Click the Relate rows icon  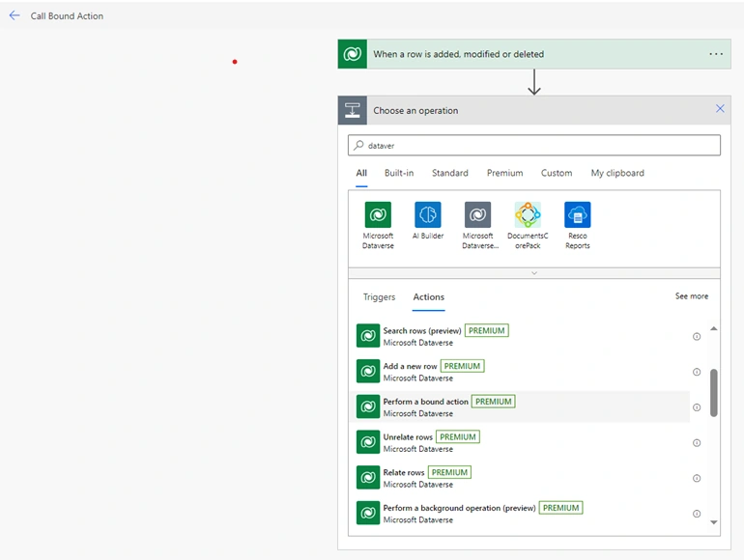(368, 477)
